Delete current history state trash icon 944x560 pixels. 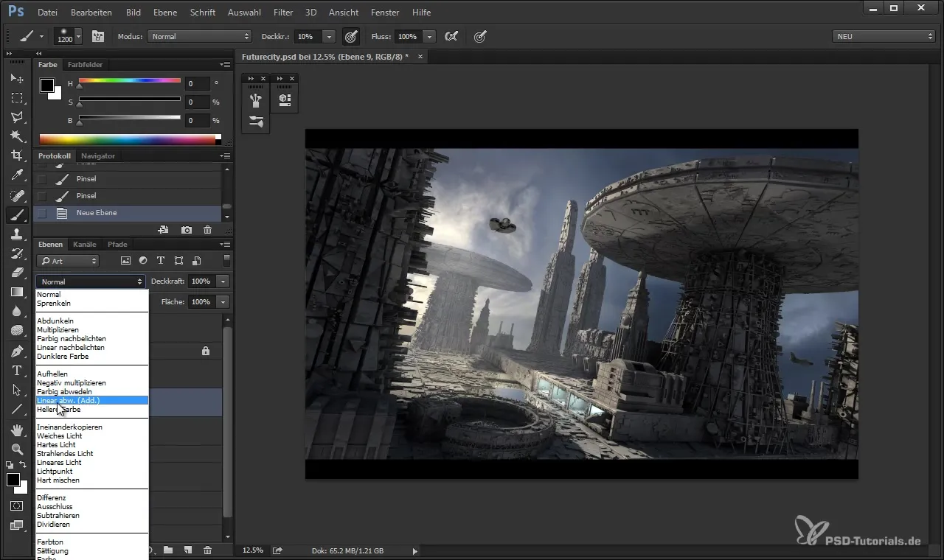point(208,230)
